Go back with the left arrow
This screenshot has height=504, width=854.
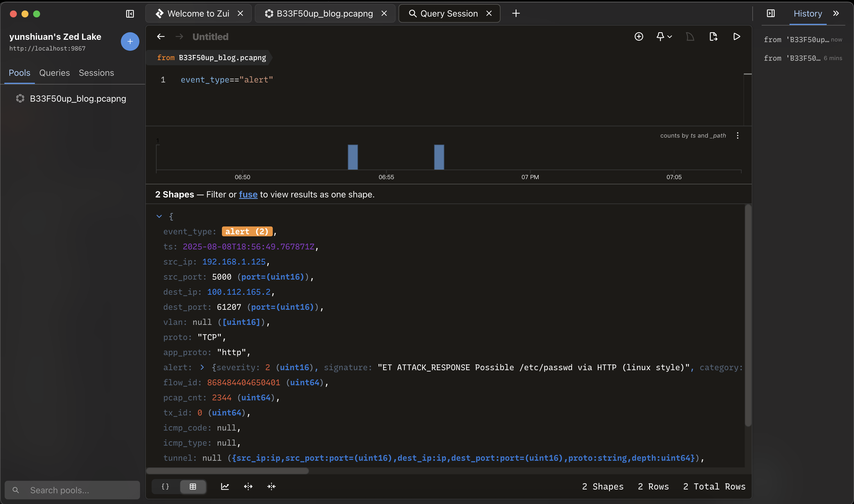coord(161,37)
